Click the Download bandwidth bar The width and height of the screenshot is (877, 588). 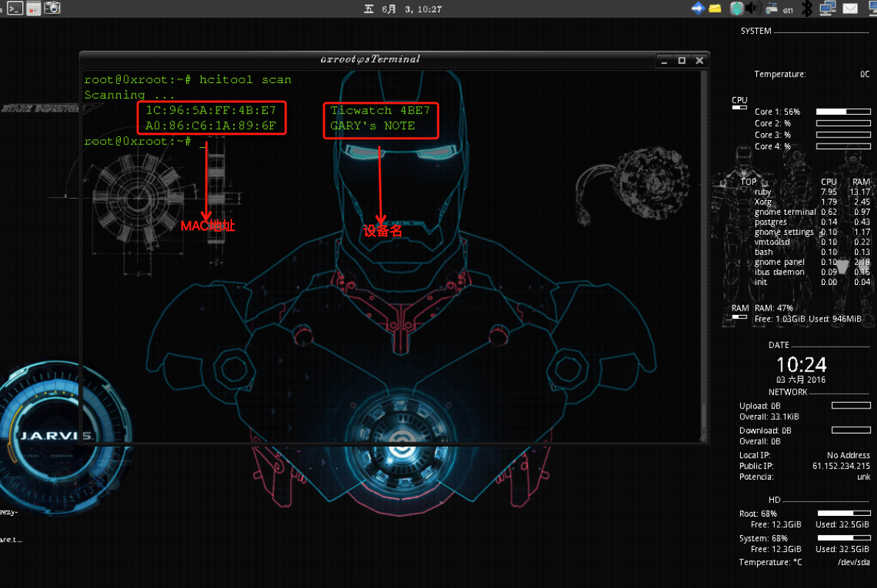click(850, 430)
